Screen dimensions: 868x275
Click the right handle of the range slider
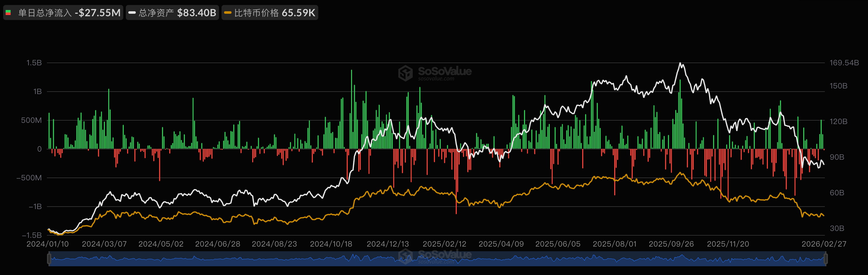pyautogui.click(x=825, y=258)
